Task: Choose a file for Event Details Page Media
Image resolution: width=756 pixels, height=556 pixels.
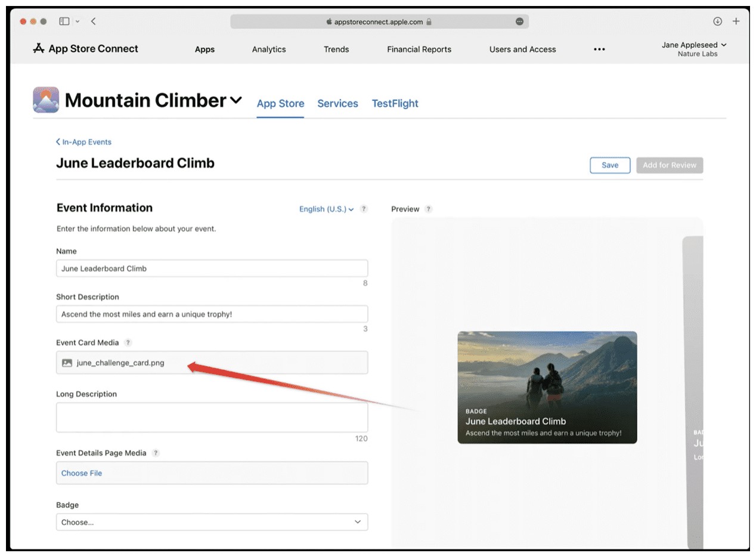Action: pos(81,472)
